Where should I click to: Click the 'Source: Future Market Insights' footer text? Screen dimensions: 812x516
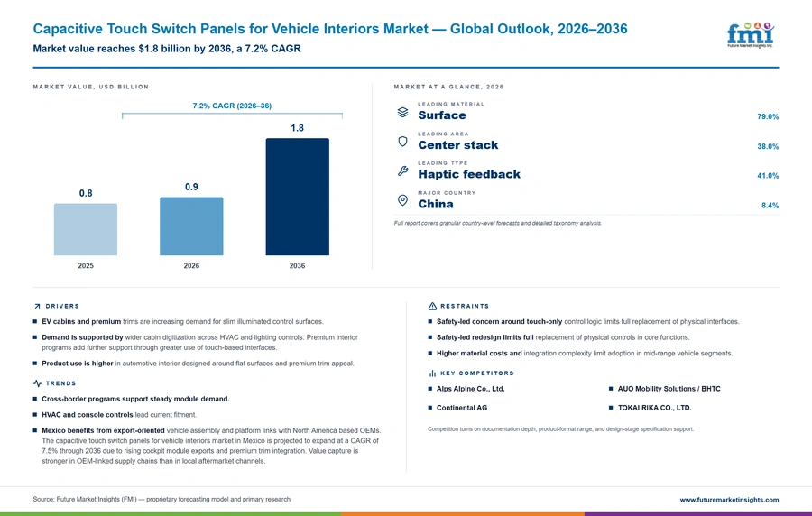click(161, 500)
